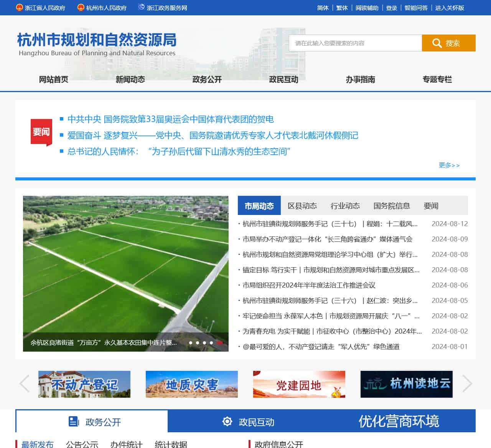Open 政务公开 in main navigation bar
Viewport: 491px width, 448px height.
point(207,79)
